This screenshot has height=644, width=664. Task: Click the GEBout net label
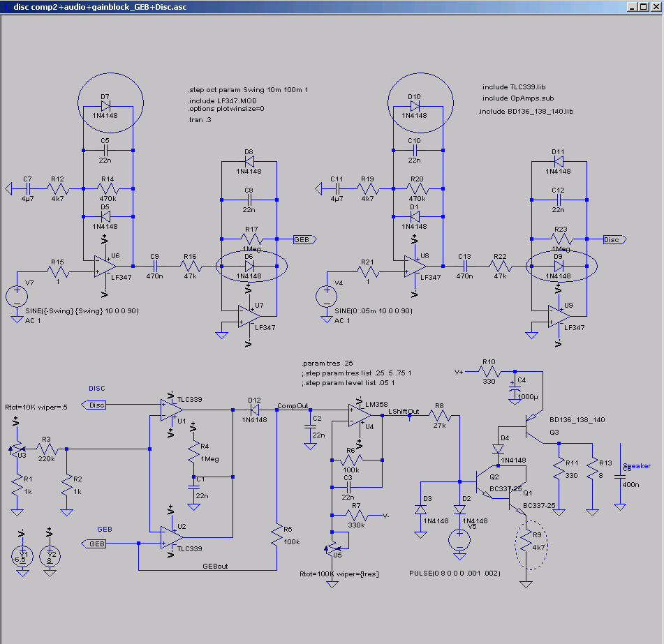click(215, 566)
